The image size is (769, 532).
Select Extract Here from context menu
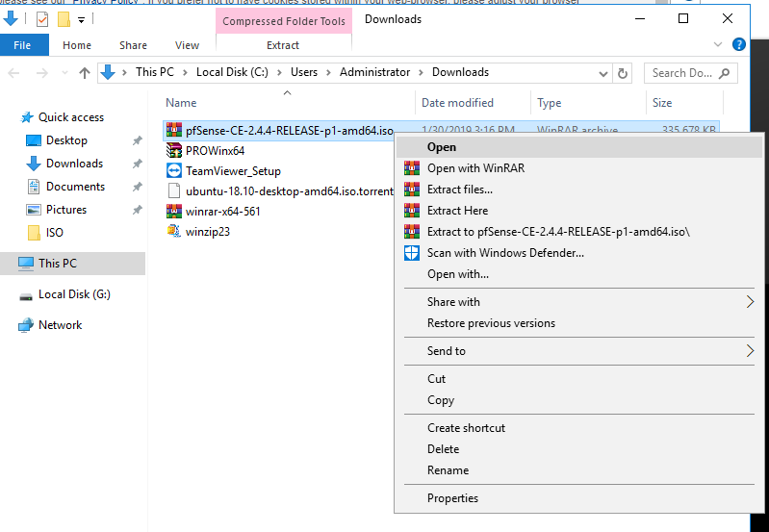[x=578, y=211]
